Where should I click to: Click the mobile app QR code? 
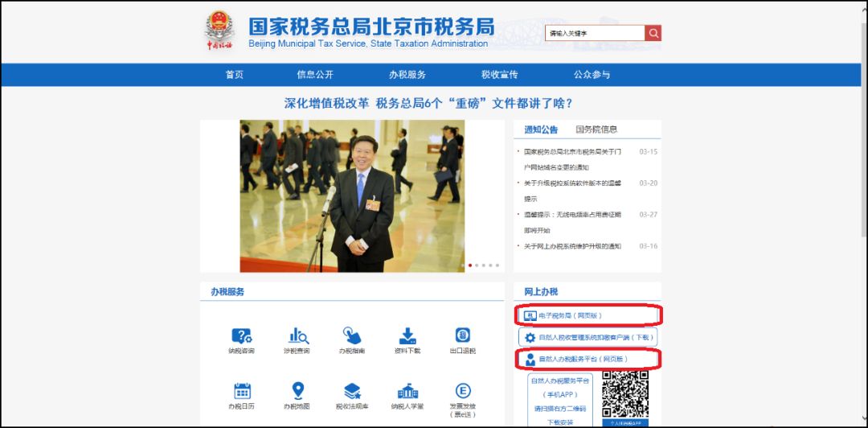tap(625, 394)
